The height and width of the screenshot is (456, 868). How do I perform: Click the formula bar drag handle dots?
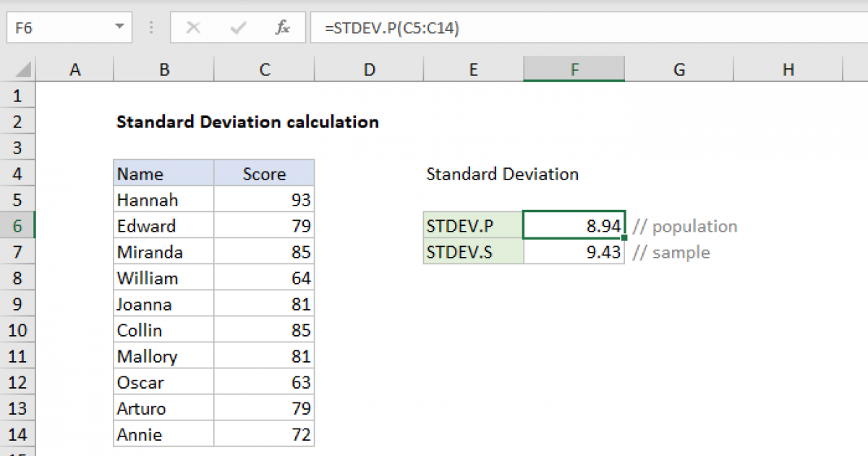click(x=151, y=28)
